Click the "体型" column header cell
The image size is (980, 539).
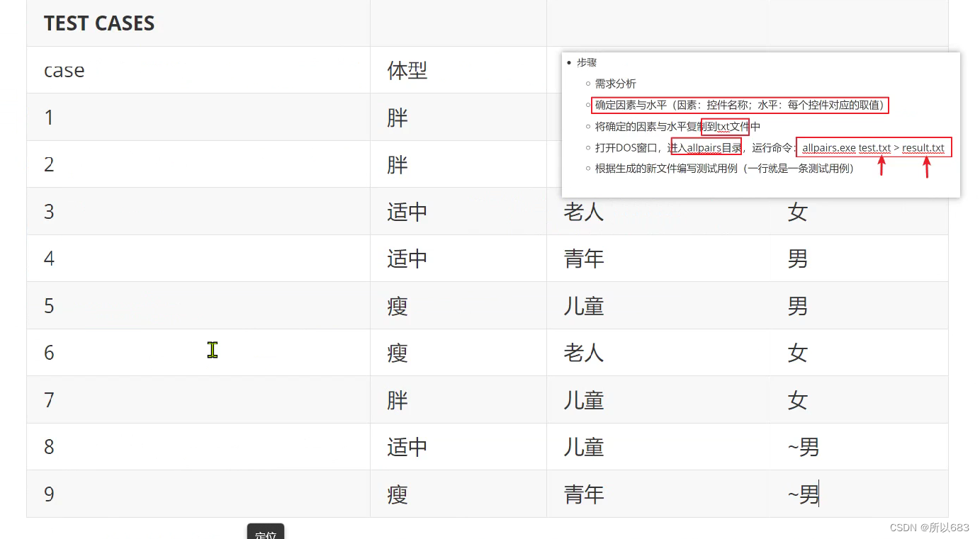[458, 70]
